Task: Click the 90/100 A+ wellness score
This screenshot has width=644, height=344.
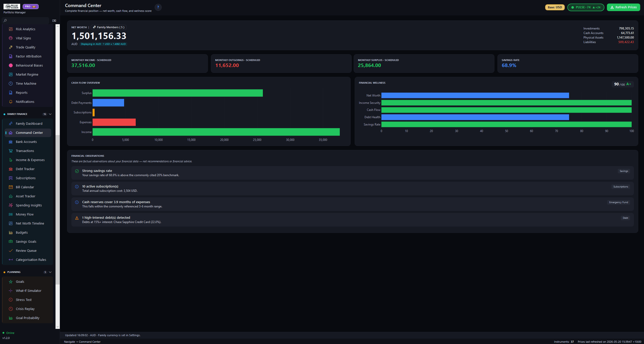Action: coord(623,84)
